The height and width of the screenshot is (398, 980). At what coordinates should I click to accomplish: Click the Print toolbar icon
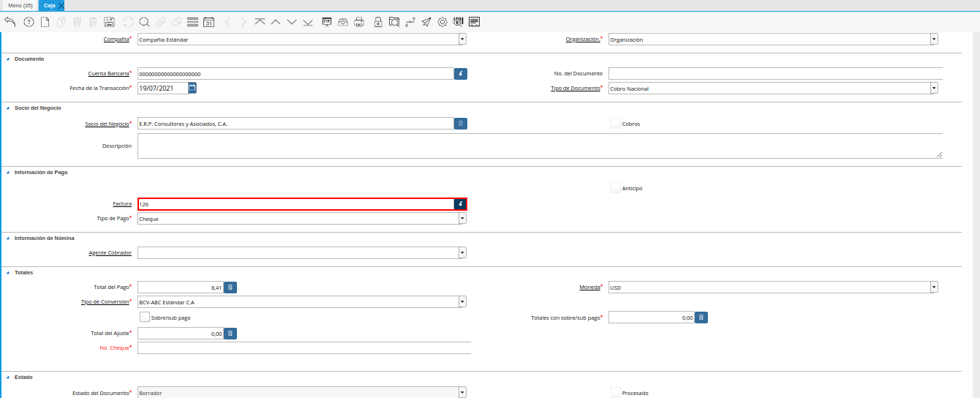tap(359, 22)
